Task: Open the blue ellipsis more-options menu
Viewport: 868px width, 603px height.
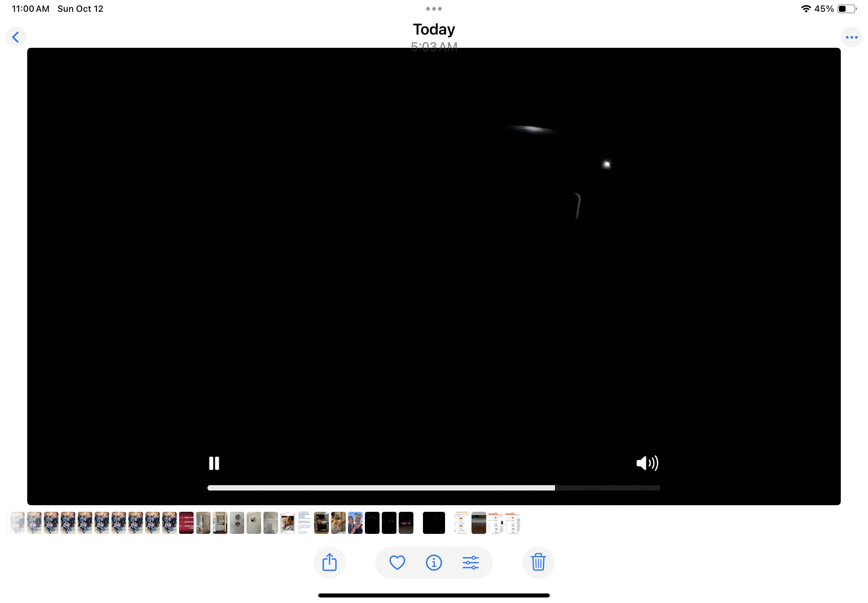Action: pos(851,37)
